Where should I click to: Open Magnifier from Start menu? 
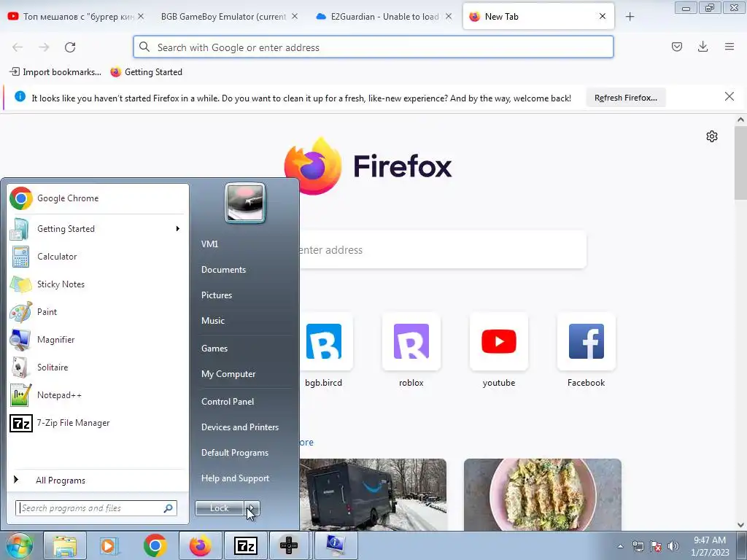click(x=97, y=340)
